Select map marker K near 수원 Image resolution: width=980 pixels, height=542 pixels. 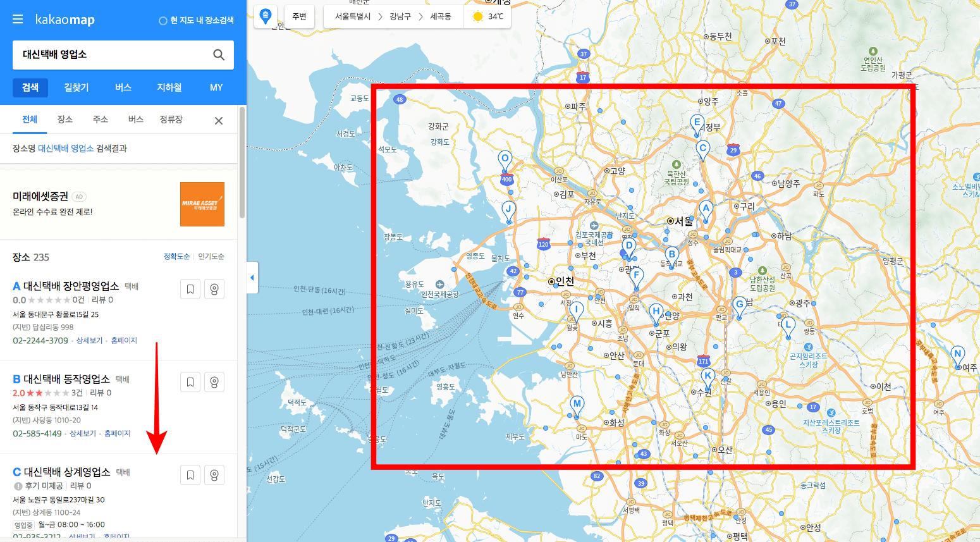(x=708, y=378)
